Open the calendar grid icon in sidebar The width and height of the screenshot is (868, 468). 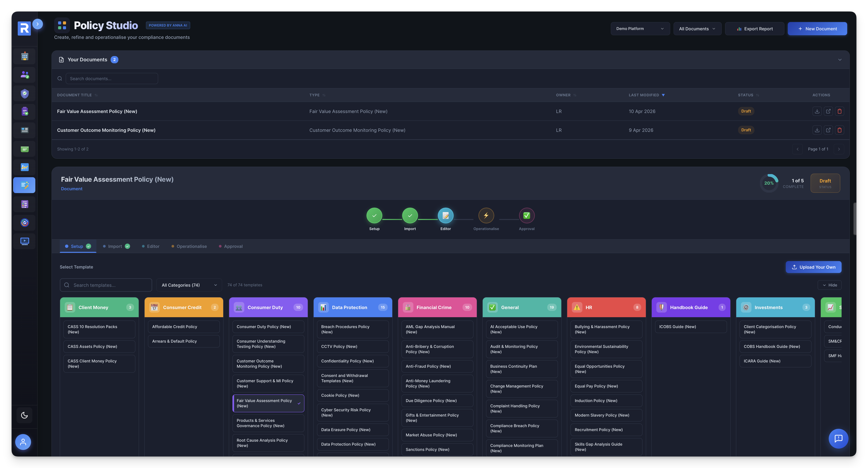[25, 56]
